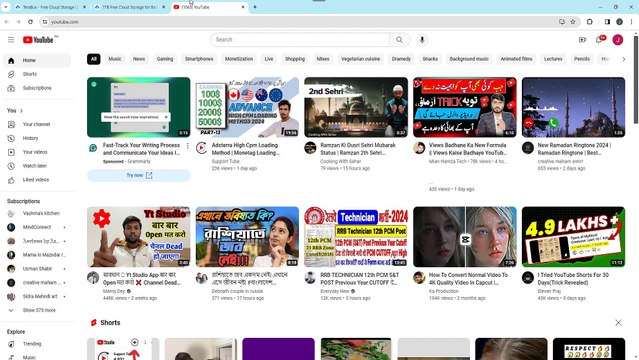The image size is (639, 360).
Task: Open the browser side panel icon
Action: pos(607,22)
